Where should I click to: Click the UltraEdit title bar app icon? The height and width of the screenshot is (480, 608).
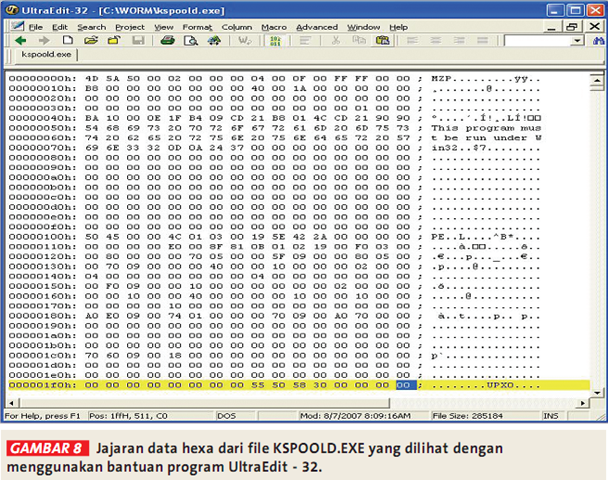tap(13, 10)
